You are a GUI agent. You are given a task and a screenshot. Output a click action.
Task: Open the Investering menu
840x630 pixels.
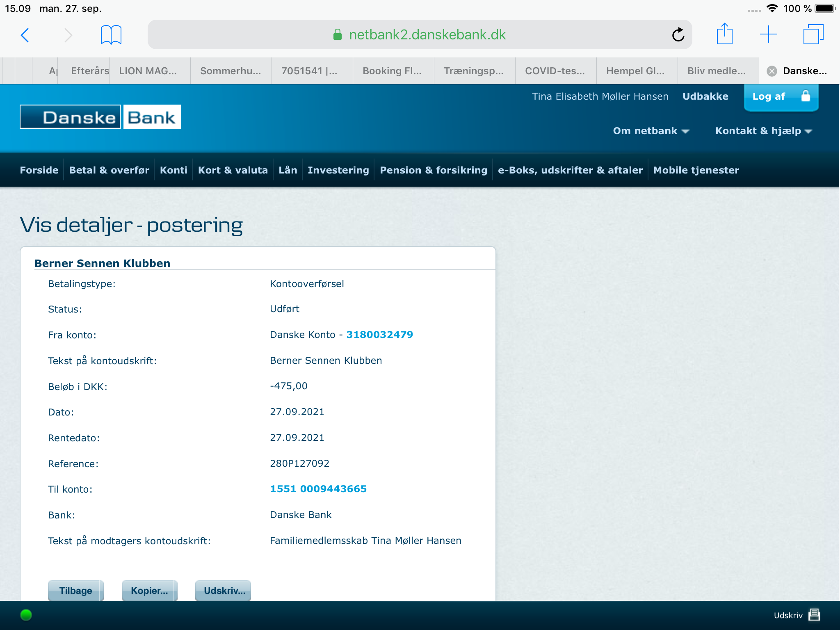(x=338, y=170)
